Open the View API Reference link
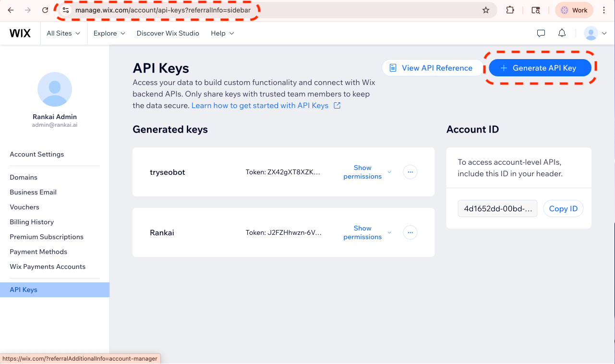The height and width of the screenshot is (364, 615). (x=433, y=68)
